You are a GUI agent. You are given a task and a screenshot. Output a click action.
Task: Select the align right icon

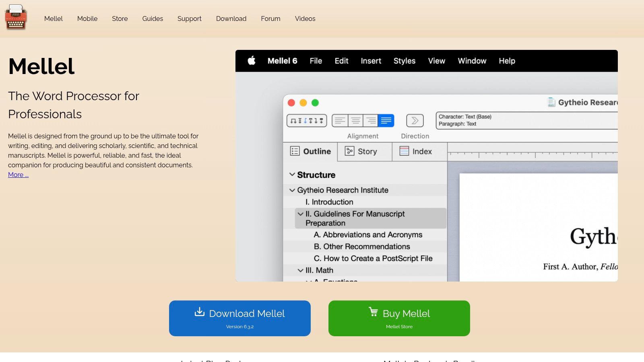[x=371, y=121]
